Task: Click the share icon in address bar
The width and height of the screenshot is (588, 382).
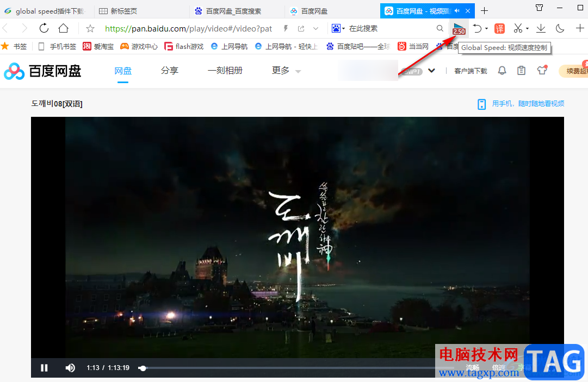Action: tap(301, 28)
